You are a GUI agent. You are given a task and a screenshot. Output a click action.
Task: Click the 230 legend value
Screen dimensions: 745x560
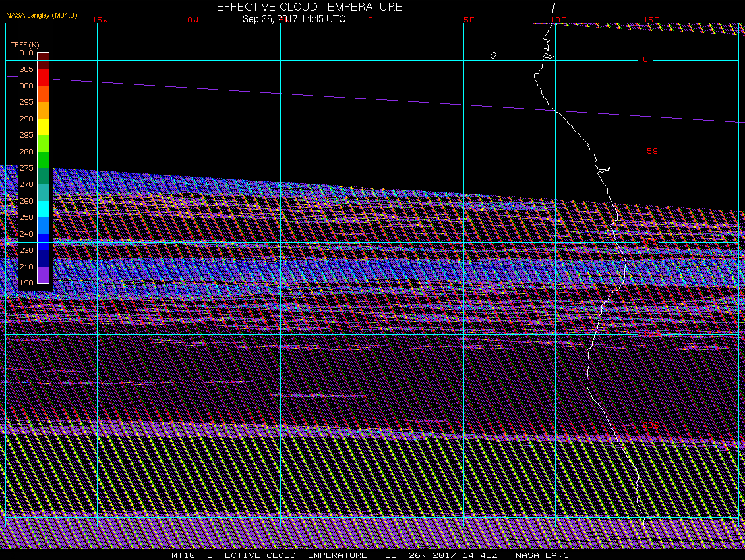click(x=26, y=250)
